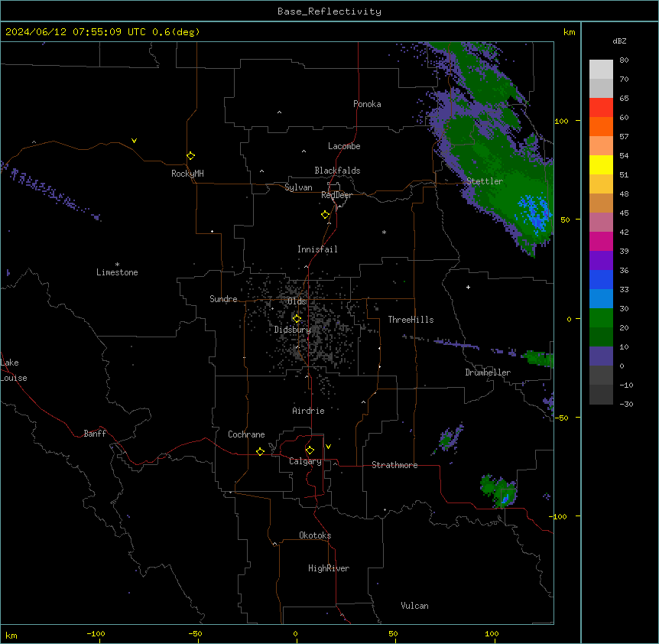Select the Sylvan label
659x644 pixels.
(x=298, y=187)
